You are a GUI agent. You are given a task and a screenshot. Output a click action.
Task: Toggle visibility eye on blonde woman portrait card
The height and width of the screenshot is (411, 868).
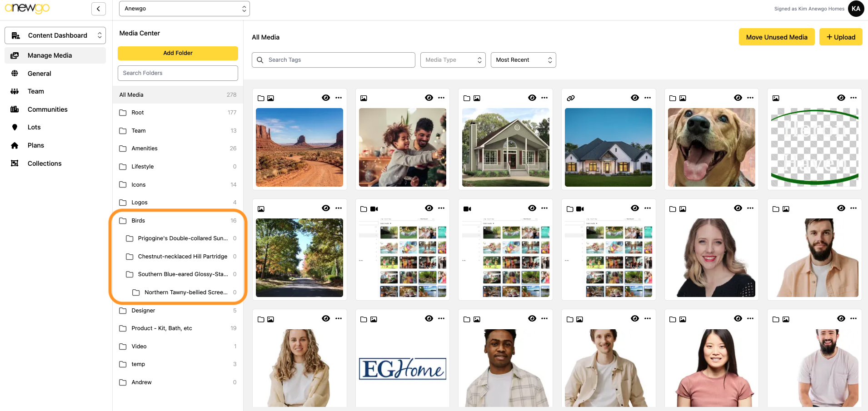click(x=738, y=208)
